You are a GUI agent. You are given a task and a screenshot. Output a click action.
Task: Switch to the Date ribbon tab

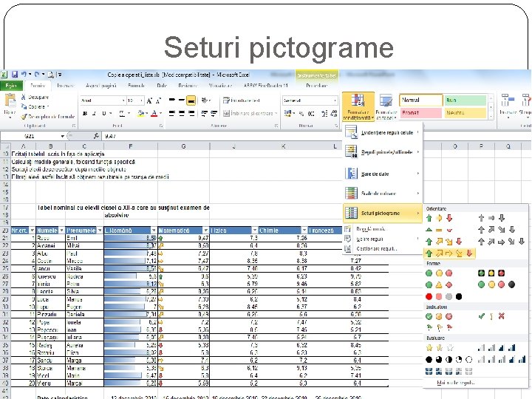pos(162,86)
